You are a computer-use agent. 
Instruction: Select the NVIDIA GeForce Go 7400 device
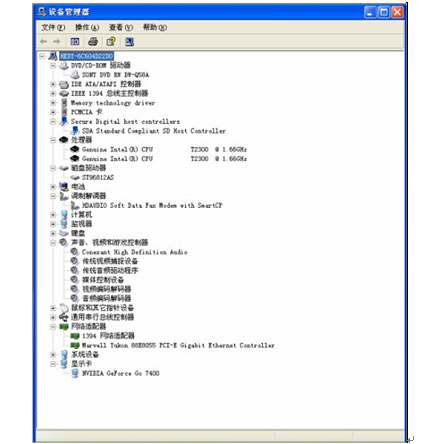[x=121, y=373]
